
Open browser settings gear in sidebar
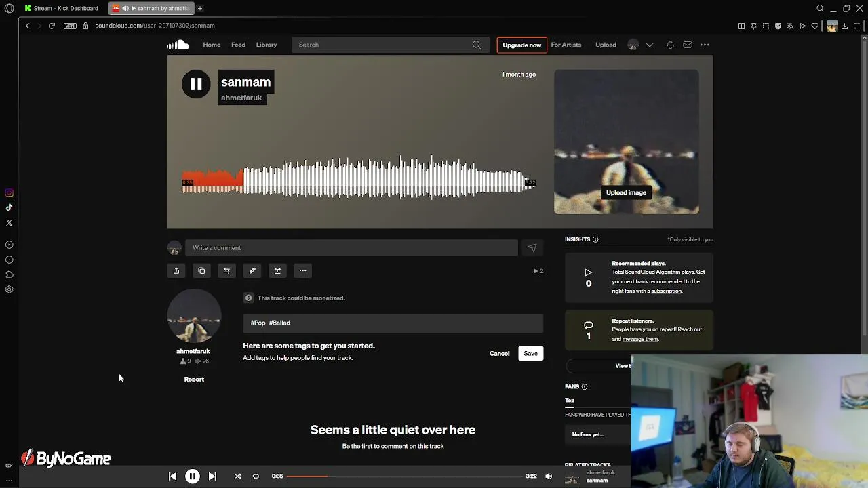click(9, 289)
